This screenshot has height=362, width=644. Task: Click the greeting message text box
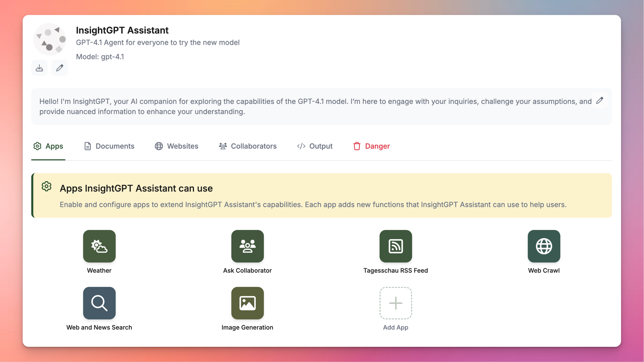pos(300,106)
